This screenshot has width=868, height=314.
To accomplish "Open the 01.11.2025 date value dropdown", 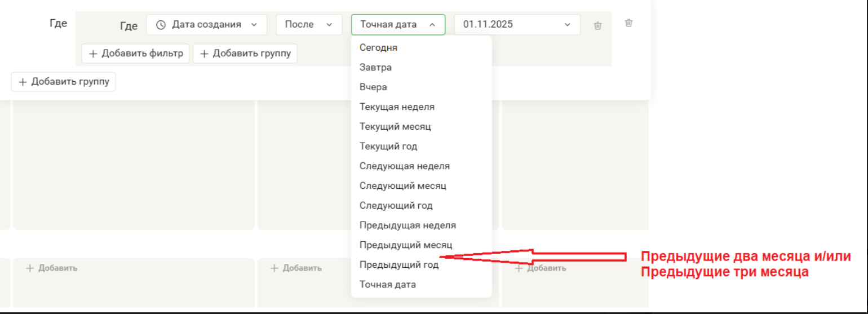I will point(516,25).
